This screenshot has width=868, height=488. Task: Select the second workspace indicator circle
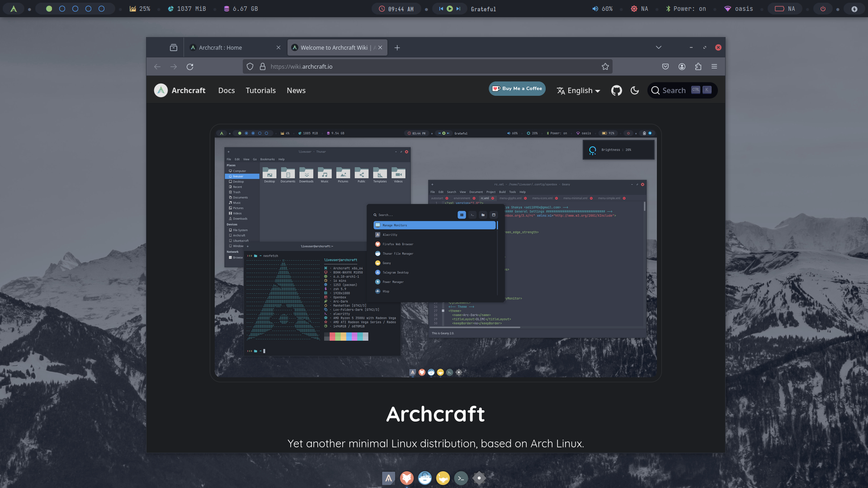coord(62,9)
